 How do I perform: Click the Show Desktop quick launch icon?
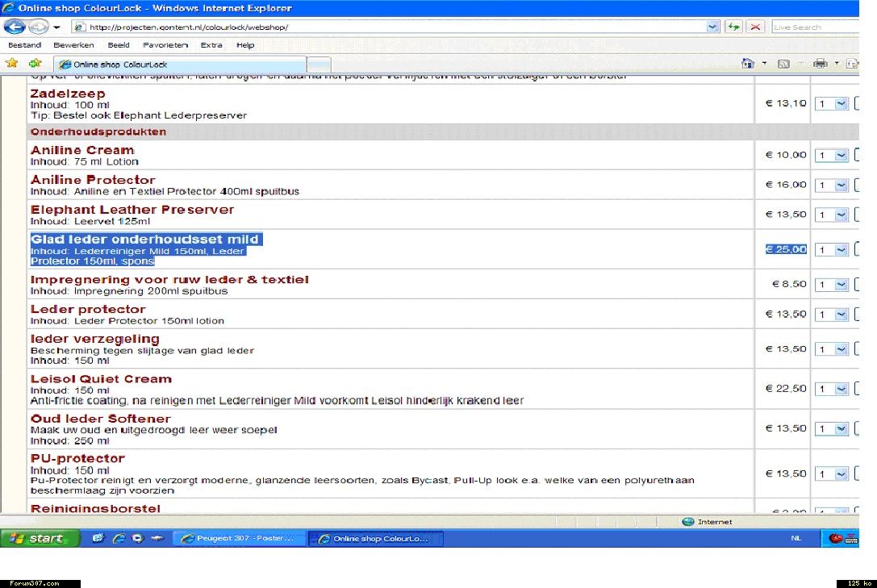98,538
